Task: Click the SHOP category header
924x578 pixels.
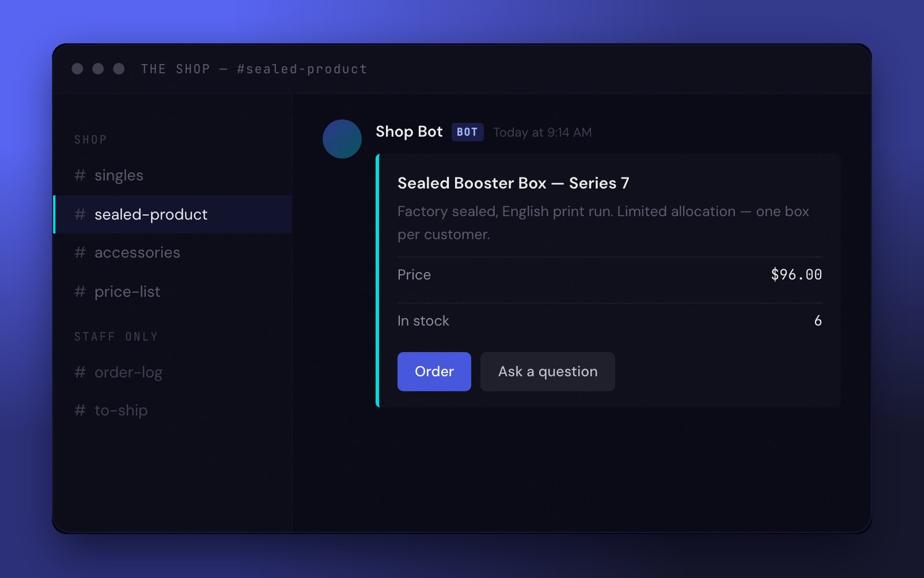Action: tap(91, 140)
